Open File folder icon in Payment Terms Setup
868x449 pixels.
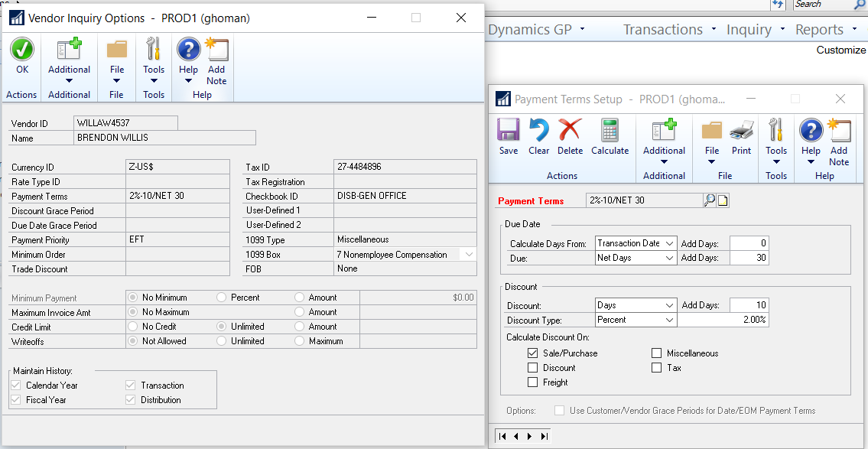click(x=712, y=130)
